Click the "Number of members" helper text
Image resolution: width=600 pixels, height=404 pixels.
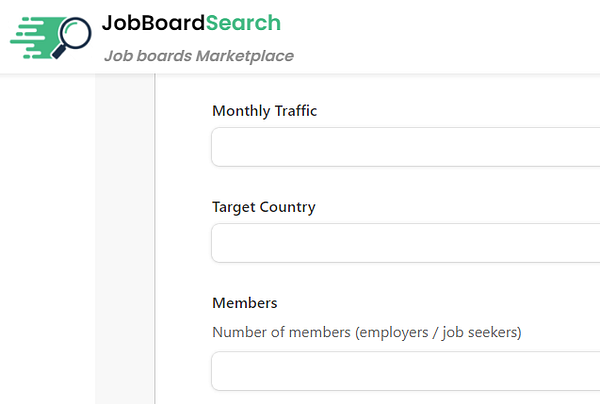tap(281, 332)
